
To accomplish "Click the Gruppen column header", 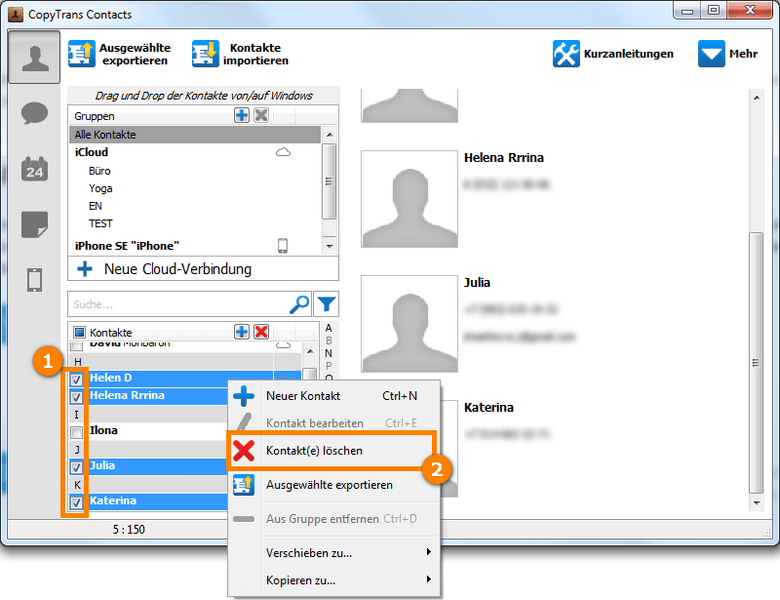I will click(x=95, y=116).
